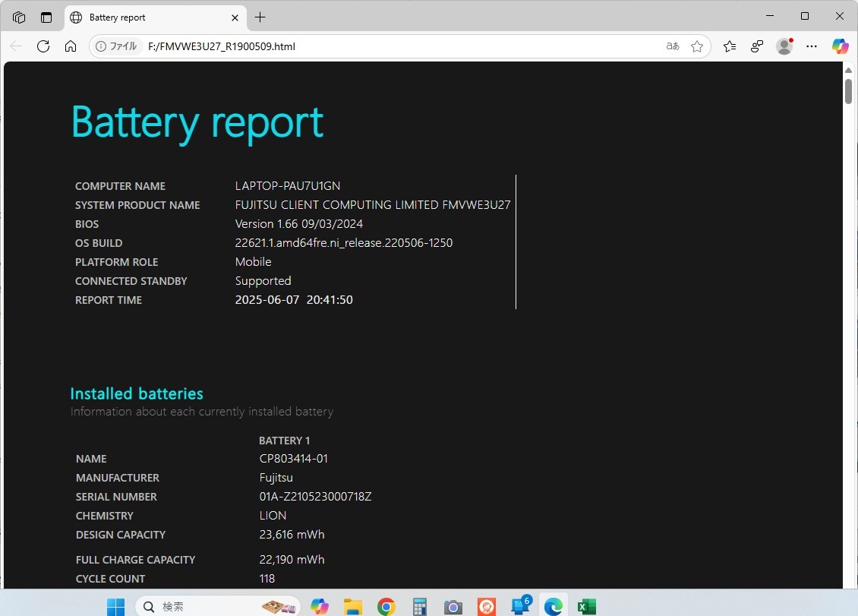Open the favorites list icon
The height and width of the screenshot is (616, 858).
click(x=730, y=46)
